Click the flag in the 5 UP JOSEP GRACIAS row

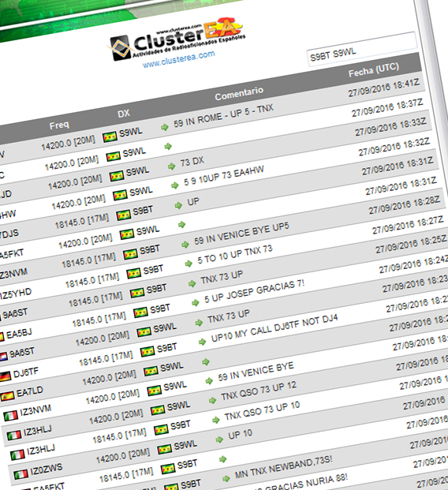pyautogui.click(x=140, y=312)
